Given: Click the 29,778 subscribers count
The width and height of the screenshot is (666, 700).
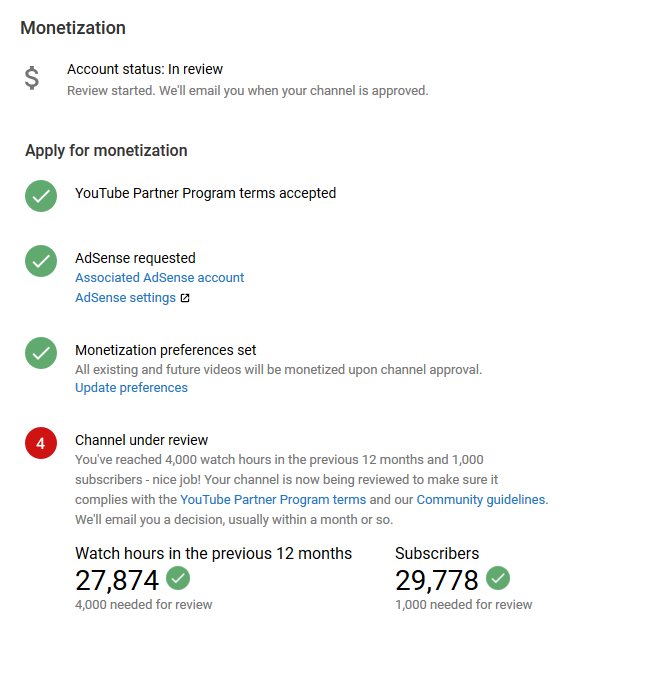Looking at the screenshot, I should (437, 580).
